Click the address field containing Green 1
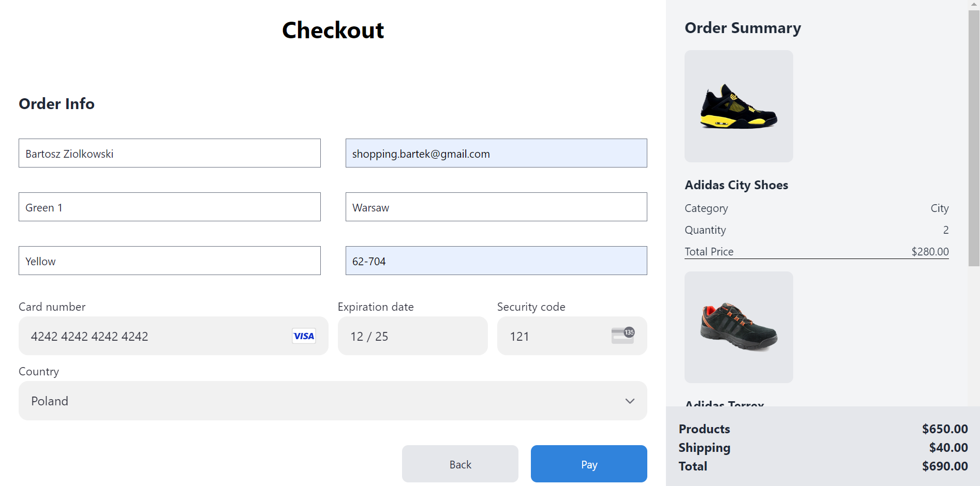This screenshot has width=980, height=486. [x=169, y=207]
